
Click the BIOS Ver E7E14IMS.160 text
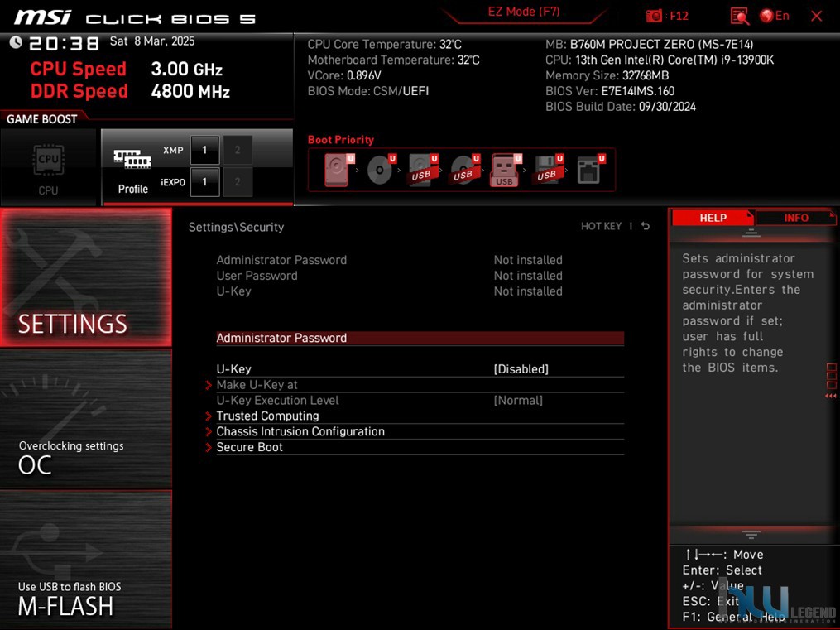coord(610,91)
